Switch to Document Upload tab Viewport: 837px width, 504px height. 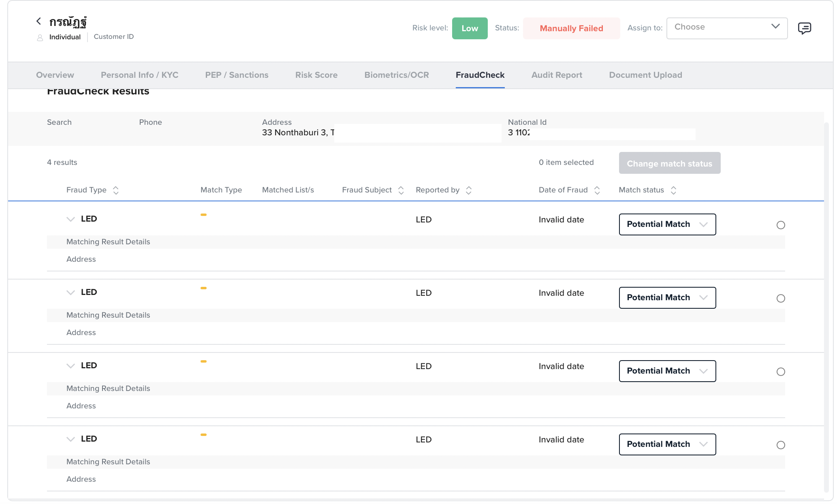(645, 75)
